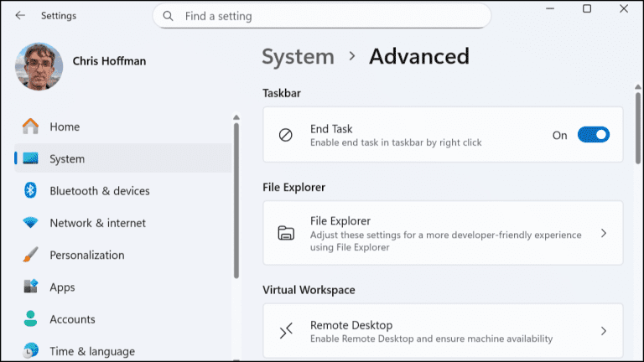Click the Find a setting search box
Screen dimensions: 644x362
327,16
